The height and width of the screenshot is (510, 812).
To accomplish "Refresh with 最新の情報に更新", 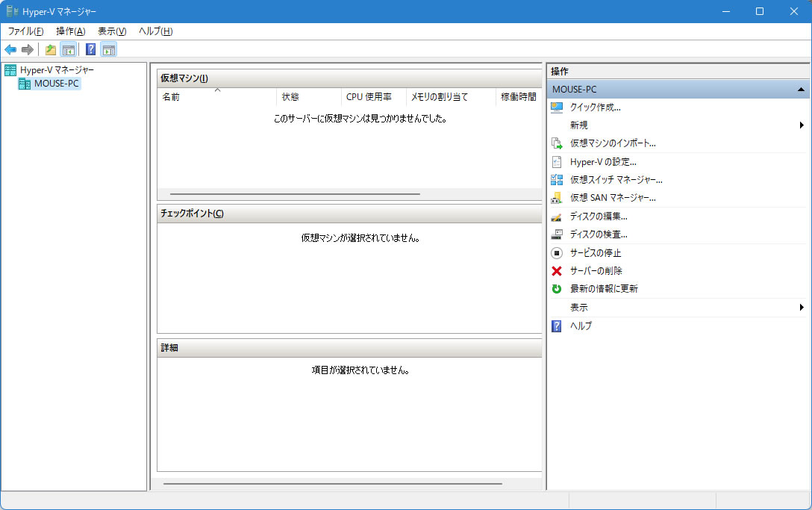I will [603, 289].
